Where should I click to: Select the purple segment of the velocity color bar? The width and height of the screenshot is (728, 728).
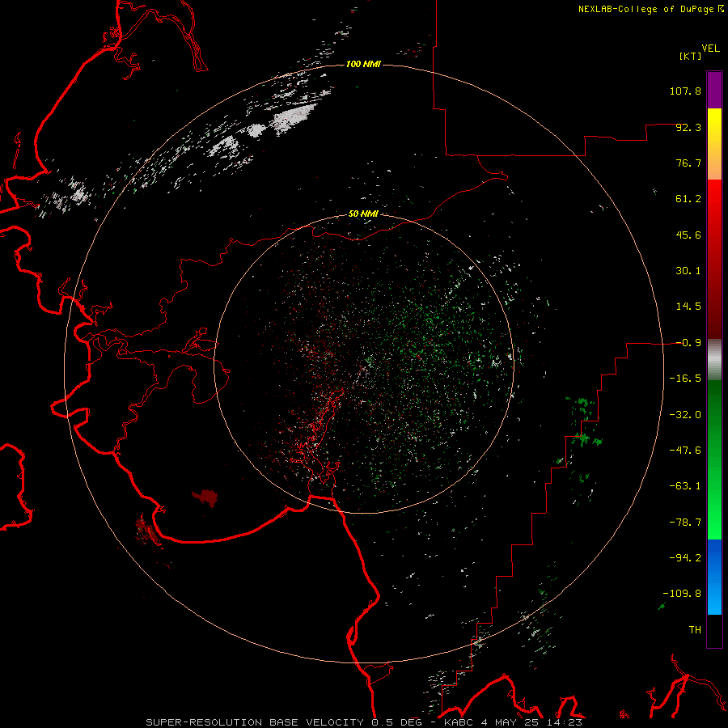click(714, 90)
